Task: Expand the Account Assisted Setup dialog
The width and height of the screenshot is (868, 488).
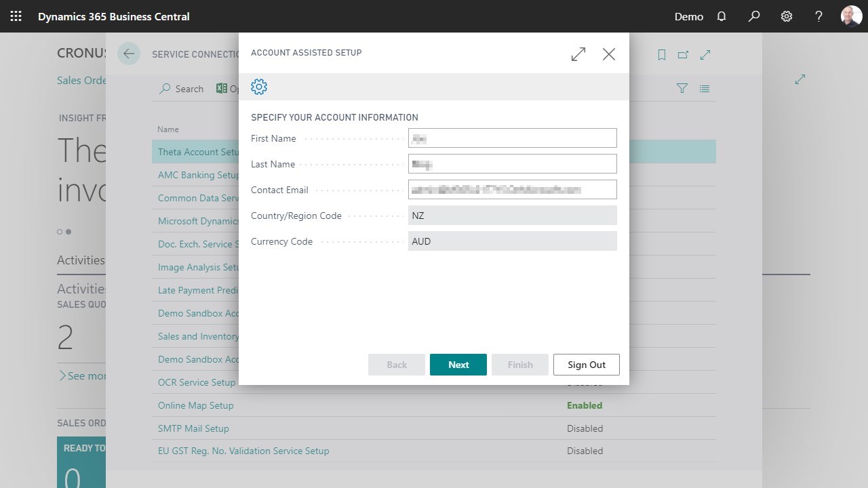Action: click(x=578, y=54)
